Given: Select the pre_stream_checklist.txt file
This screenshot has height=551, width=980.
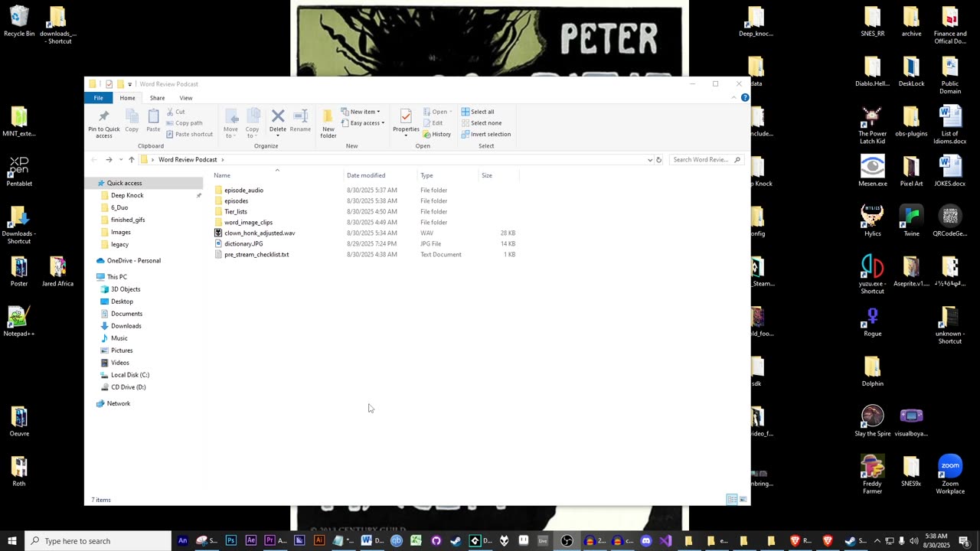Looking at the screenshot, I should pos(256,255).
